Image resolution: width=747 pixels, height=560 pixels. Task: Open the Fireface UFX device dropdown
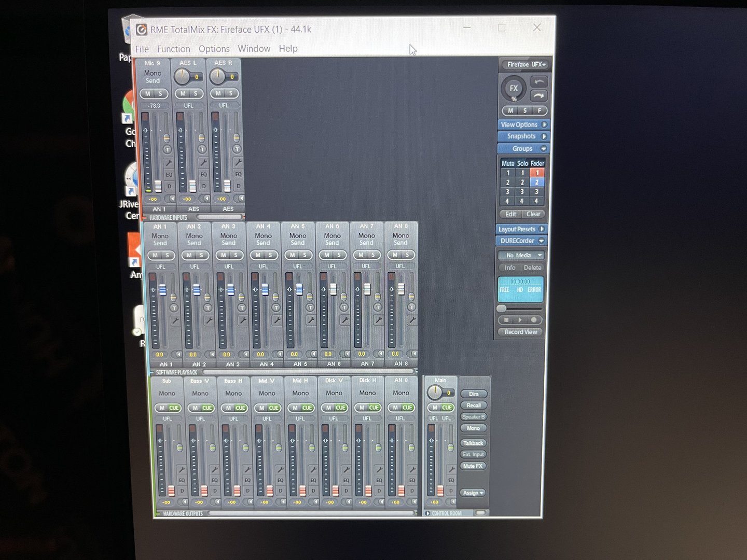(525, 65)
